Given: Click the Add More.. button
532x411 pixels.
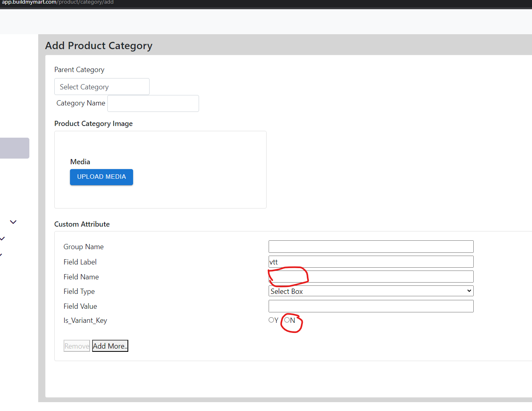Looking at the screenshot, I should pyautogui.click(x=110, y=346).
